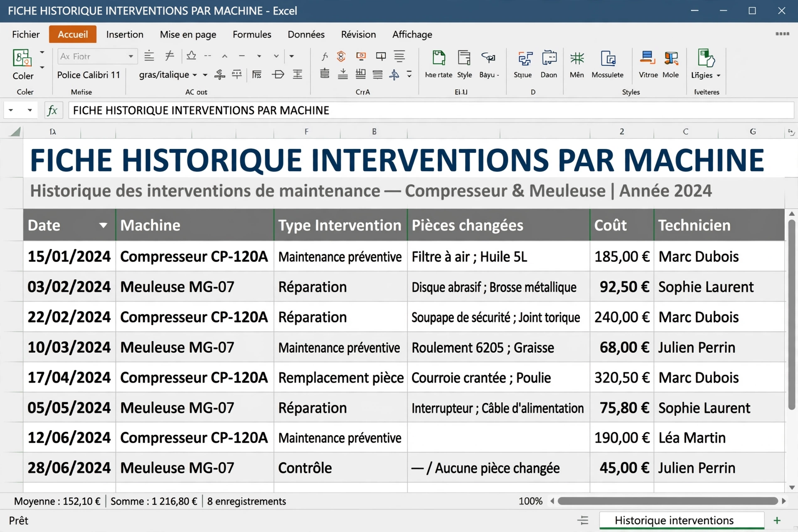Click the select-all corner triangle of the sheet
The width and height of the screenshot is (798, 532).
click(15, 132)
